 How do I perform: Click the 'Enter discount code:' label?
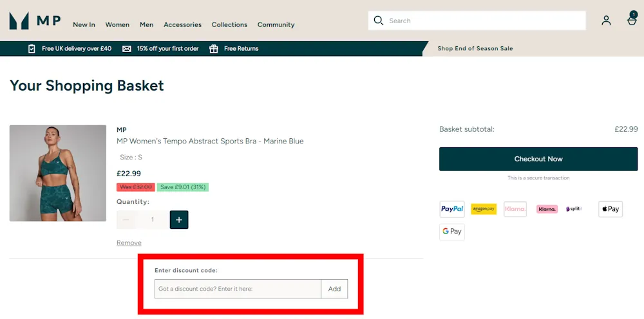click(186, 271)
